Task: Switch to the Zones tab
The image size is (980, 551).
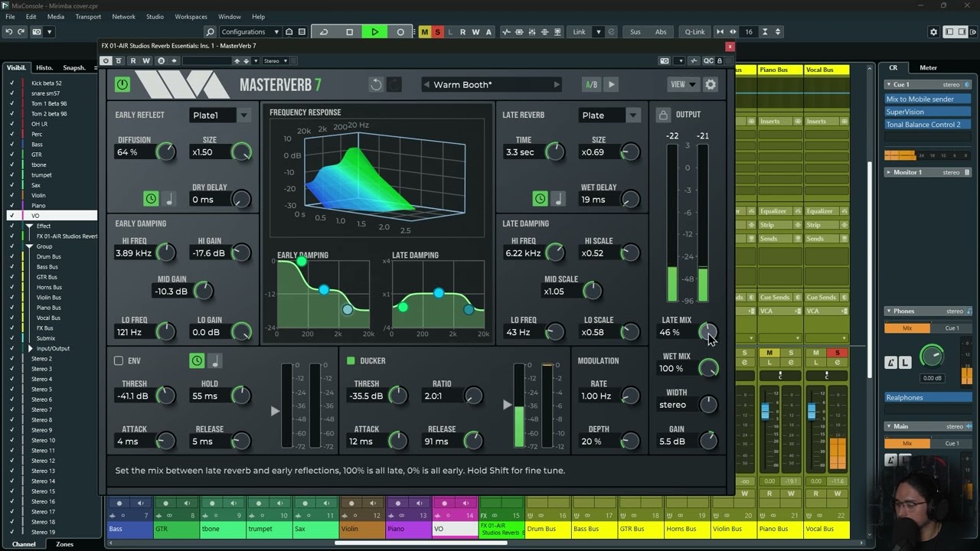Action: 65,544
